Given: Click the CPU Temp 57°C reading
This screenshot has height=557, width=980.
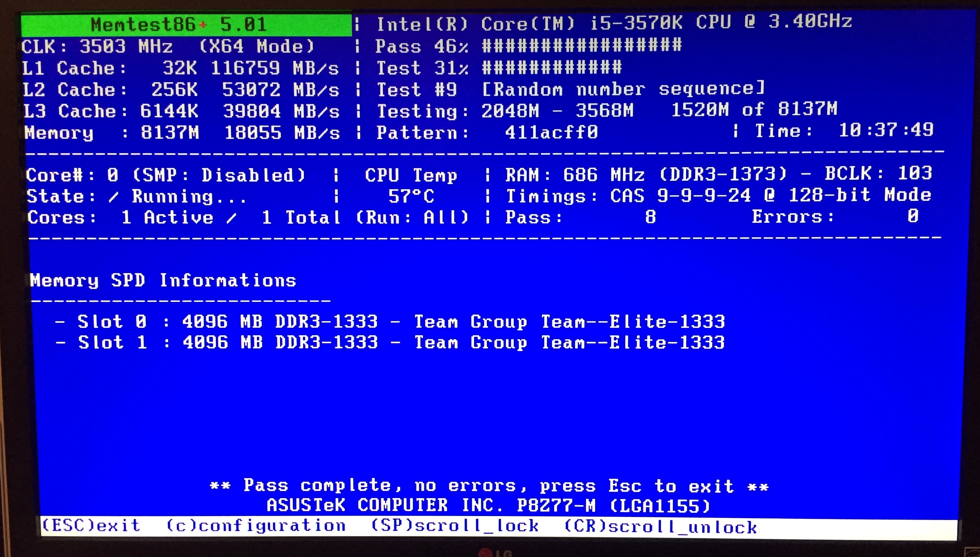Looking at the screenshot, I should click(411, 196).
